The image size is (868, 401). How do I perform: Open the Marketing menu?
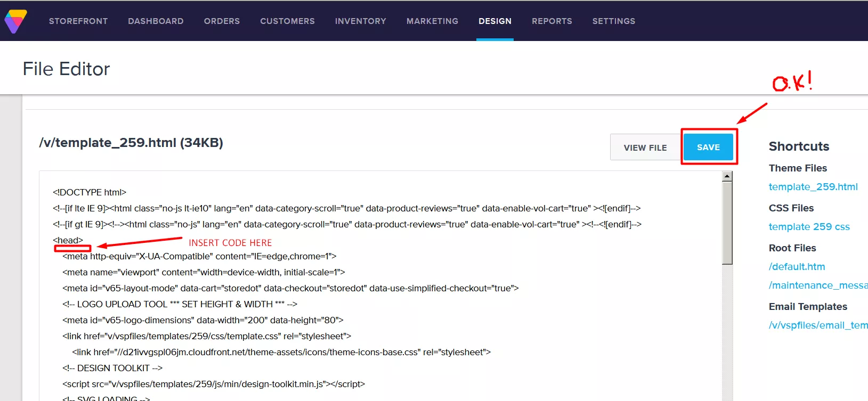coord(432,21)
